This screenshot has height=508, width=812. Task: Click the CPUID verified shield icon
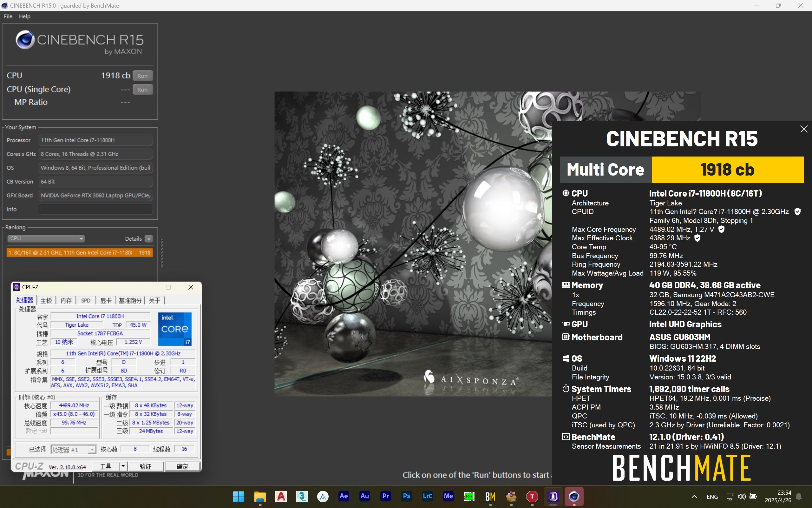798,212
